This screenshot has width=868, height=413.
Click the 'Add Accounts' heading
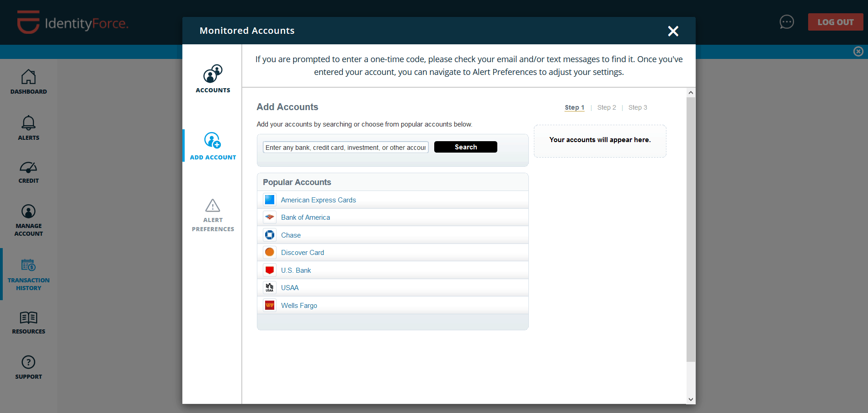point(287,107)
